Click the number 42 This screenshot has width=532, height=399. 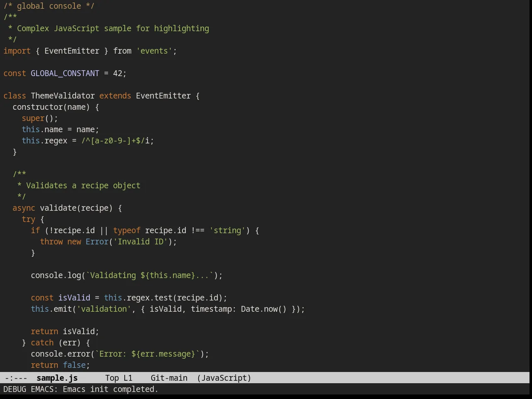pos(118,73)
